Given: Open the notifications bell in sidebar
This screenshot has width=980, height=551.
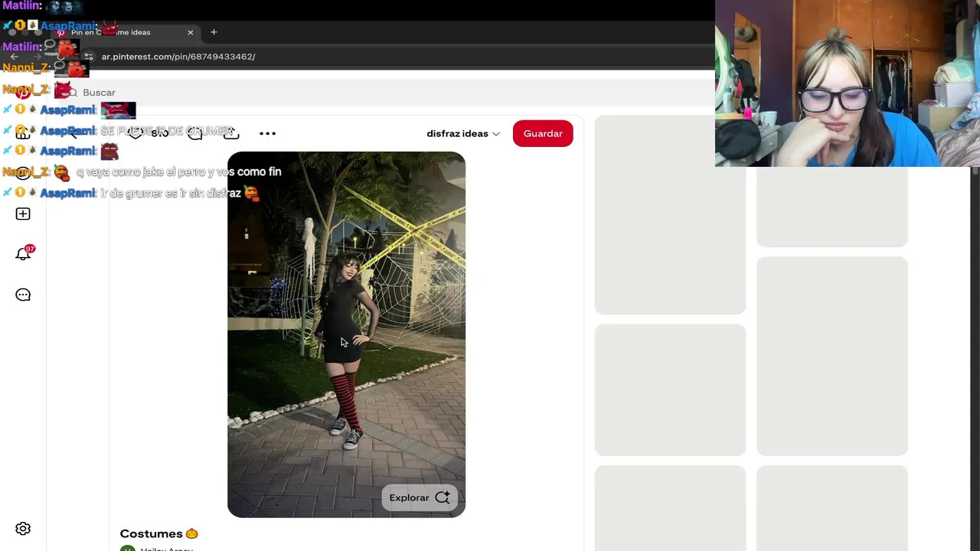Looking at the screenshot, I should coord(23,254).
